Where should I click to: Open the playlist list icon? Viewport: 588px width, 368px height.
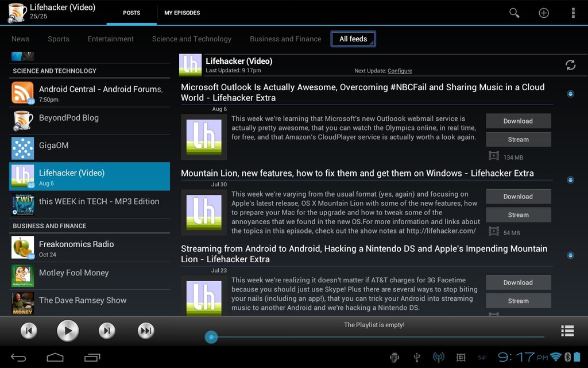567,331
